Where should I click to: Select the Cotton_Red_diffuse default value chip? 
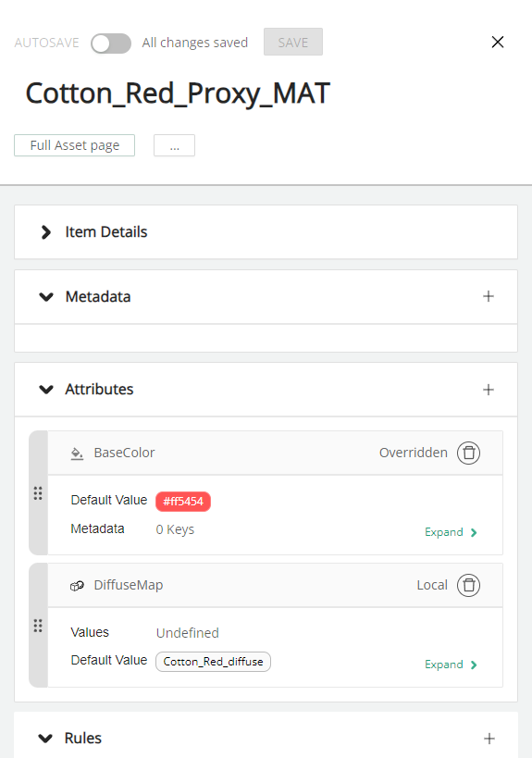(x=213, y=662)
